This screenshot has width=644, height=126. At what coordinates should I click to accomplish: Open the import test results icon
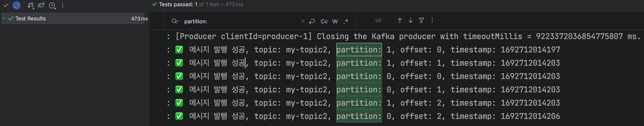(x=41, y=5)
